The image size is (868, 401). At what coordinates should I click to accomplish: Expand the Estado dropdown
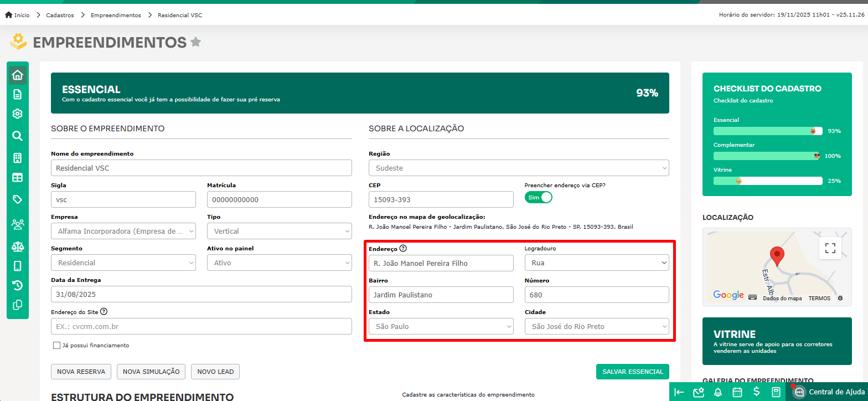point(441,326)
